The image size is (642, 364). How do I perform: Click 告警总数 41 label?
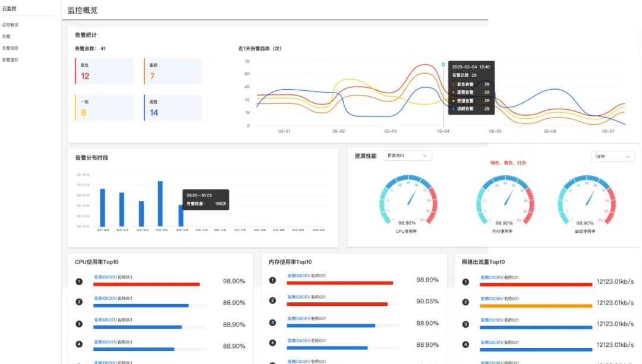tap(90, 48)
